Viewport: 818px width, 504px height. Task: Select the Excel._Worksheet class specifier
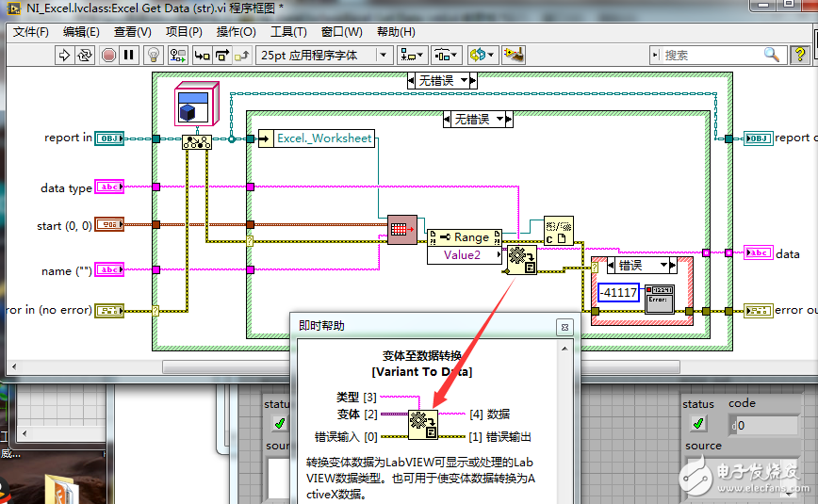[317, 138]
